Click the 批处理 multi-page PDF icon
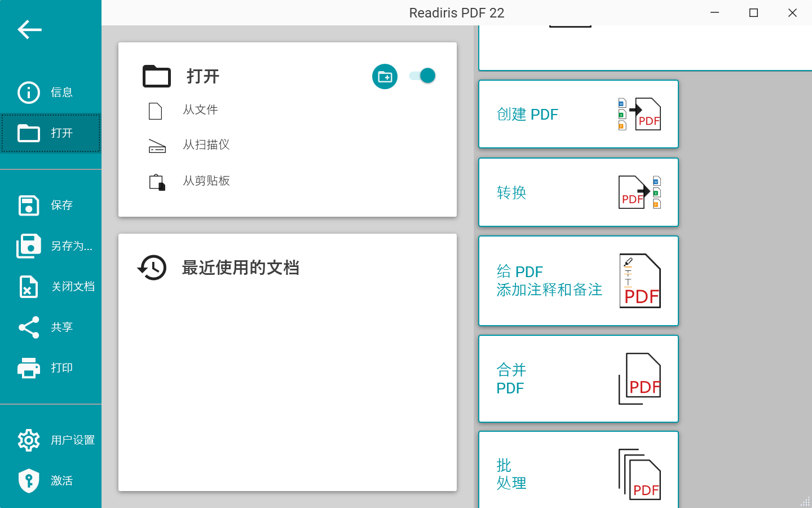This screenshot has width=812, height=508. [x=639, y=474]
